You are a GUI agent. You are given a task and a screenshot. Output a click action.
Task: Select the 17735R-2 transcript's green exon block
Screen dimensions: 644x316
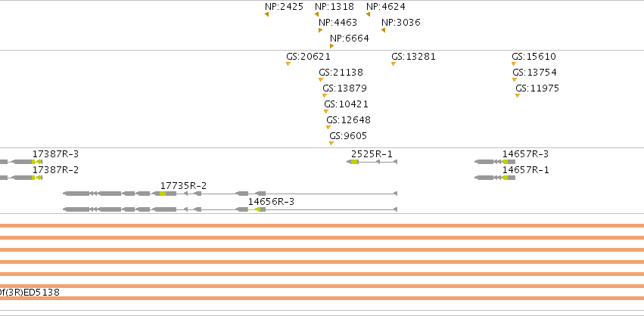tap(163, 194)
